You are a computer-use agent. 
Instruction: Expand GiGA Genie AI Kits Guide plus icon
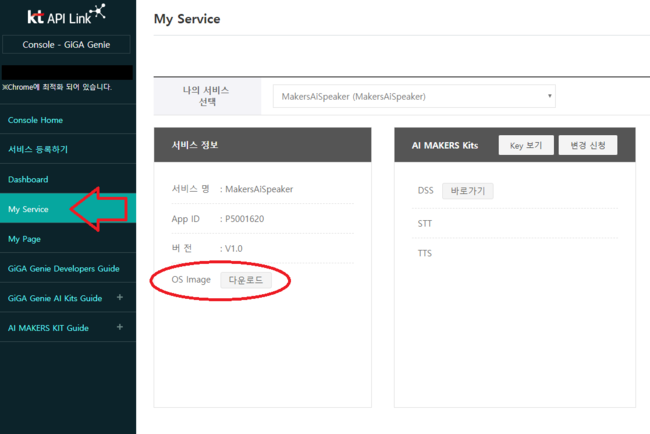pos(120,297)
